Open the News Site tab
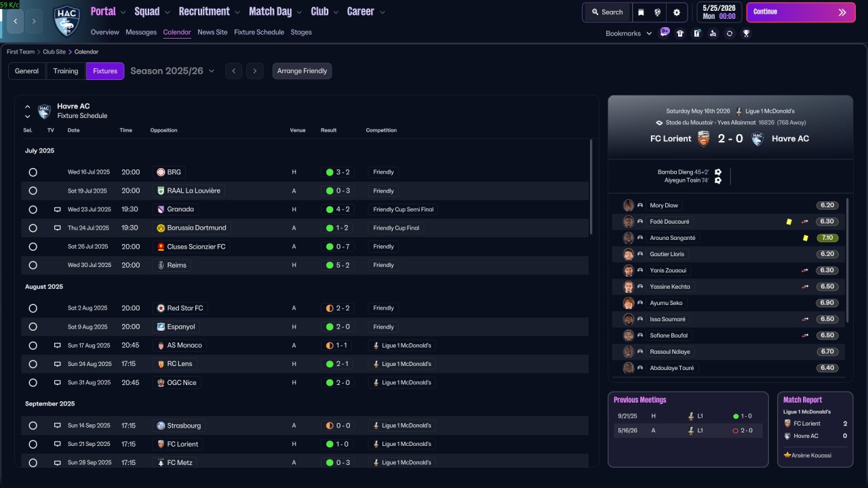The width and height of the screenshot is (868, 488). [x=212, y=33]
